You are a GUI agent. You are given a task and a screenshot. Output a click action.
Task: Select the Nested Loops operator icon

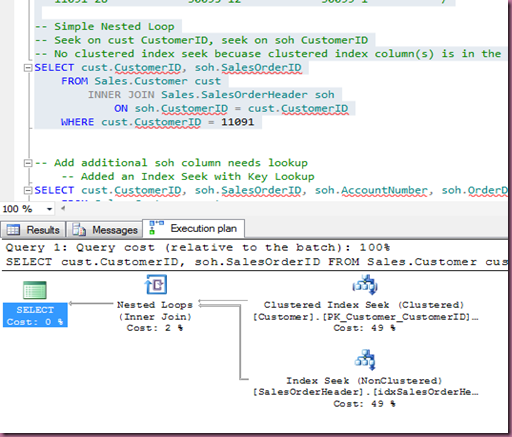click(156, 284)
